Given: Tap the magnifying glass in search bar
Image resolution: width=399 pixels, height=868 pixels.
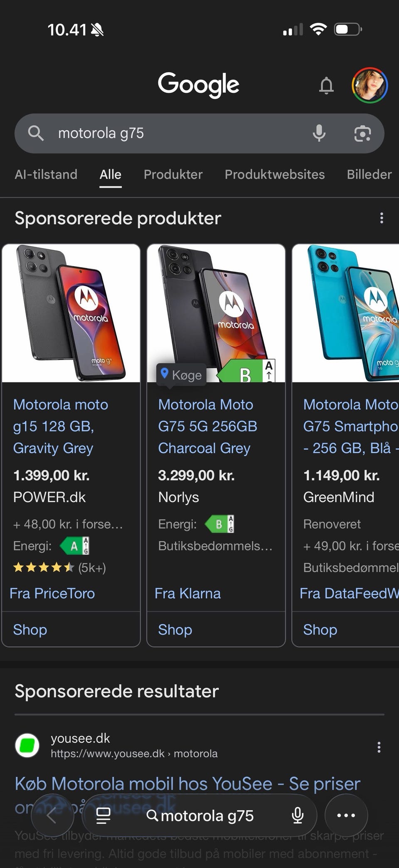Looking at the screenshot, I should pos(36,134).
